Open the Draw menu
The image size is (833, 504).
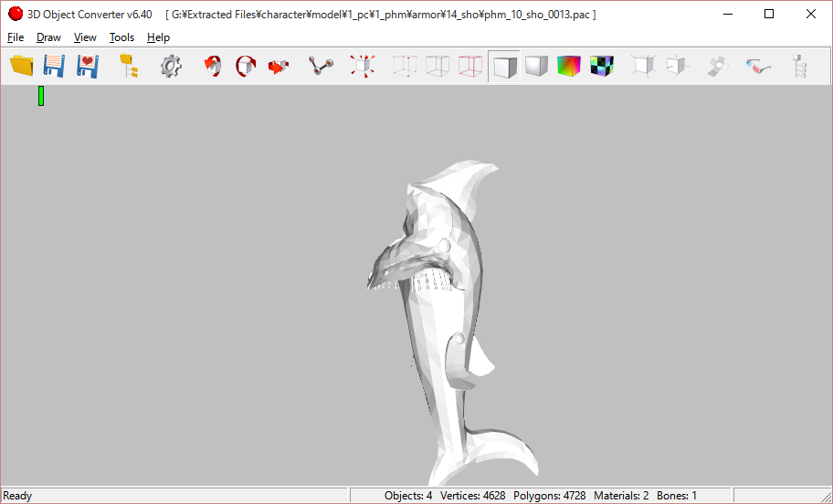click(x=48, y=37)
